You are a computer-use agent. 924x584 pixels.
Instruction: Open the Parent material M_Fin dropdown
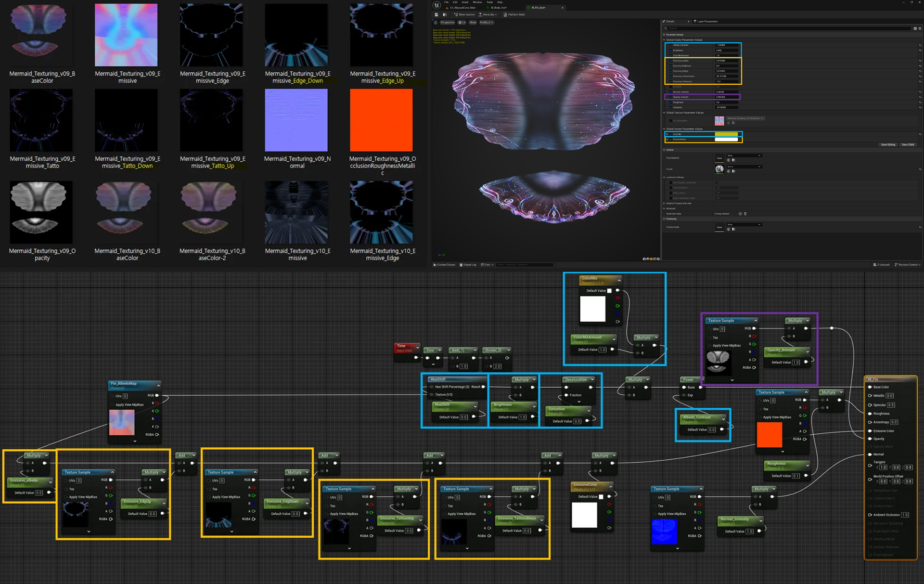coord(744,167)
